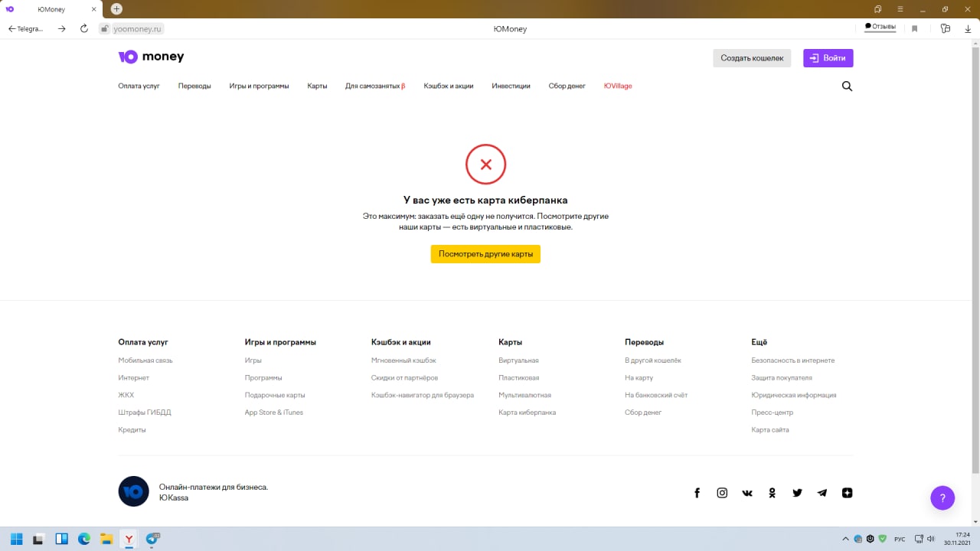Image resolution: width=980 pixels, height=551 pixels.
Task: Select the ЮMoney browser tab
Action: point(51,9)
